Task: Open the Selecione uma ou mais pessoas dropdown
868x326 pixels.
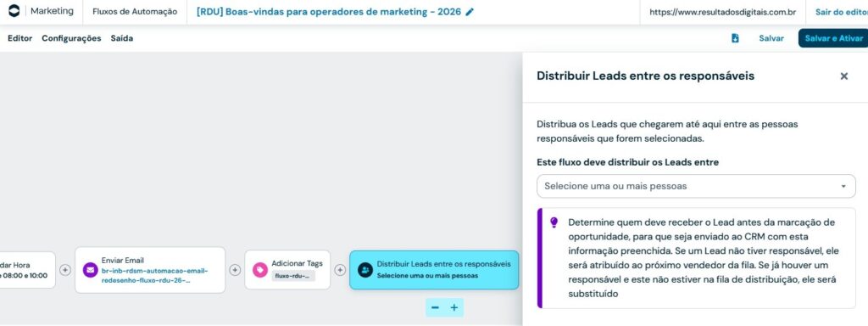Action: pyautogui.click(x=696, y=186)
